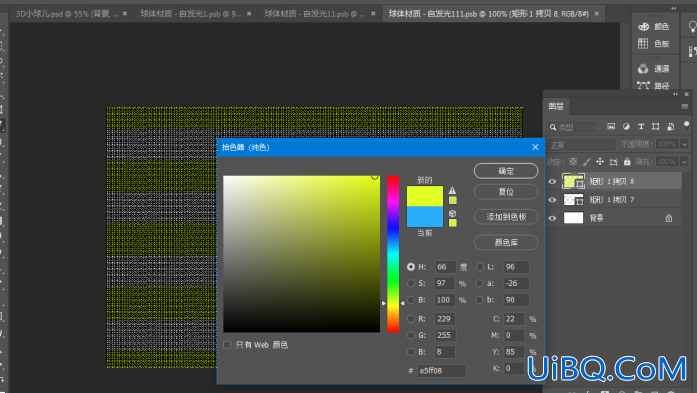Open the 填充 fill slider arrow
Screen dimensions: 697x393
684,161
